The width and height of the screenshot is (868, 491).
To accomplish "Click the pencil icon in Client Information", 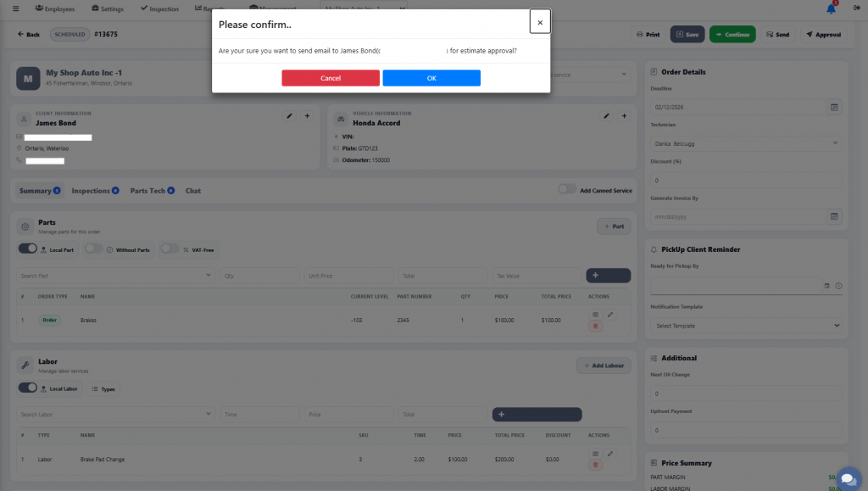I will click(289, 115).
